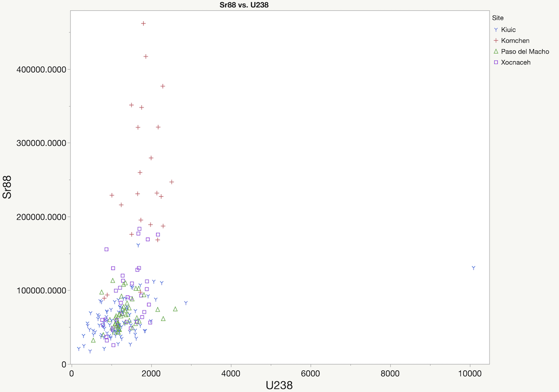Click the Xocnaceh legend label

515,62
